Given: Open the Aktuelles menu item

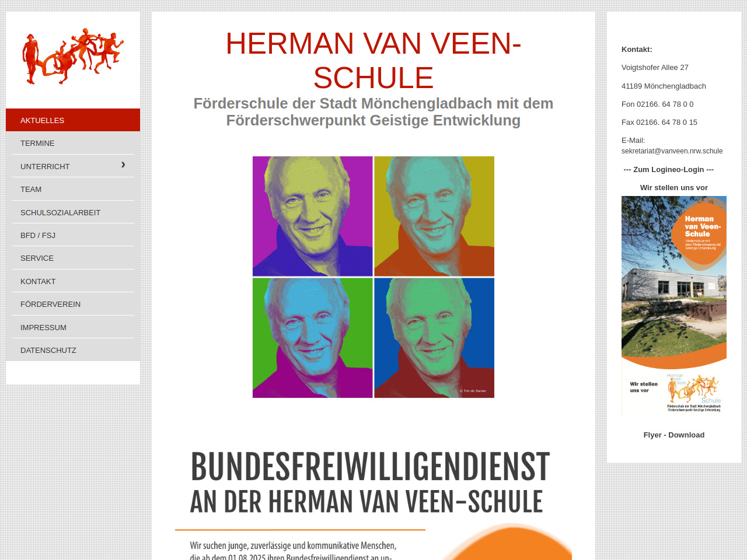Looking at the screenshot, I should (73, 120).
